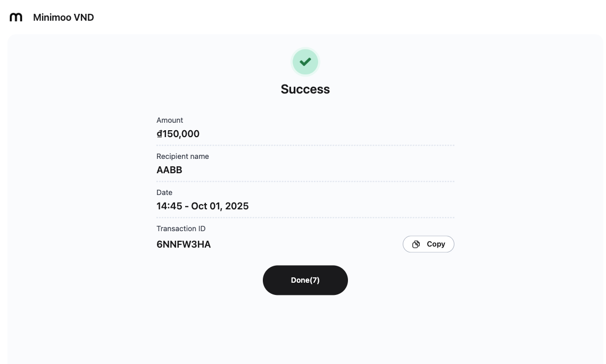Select the Success heading text

tap(305, 89)
